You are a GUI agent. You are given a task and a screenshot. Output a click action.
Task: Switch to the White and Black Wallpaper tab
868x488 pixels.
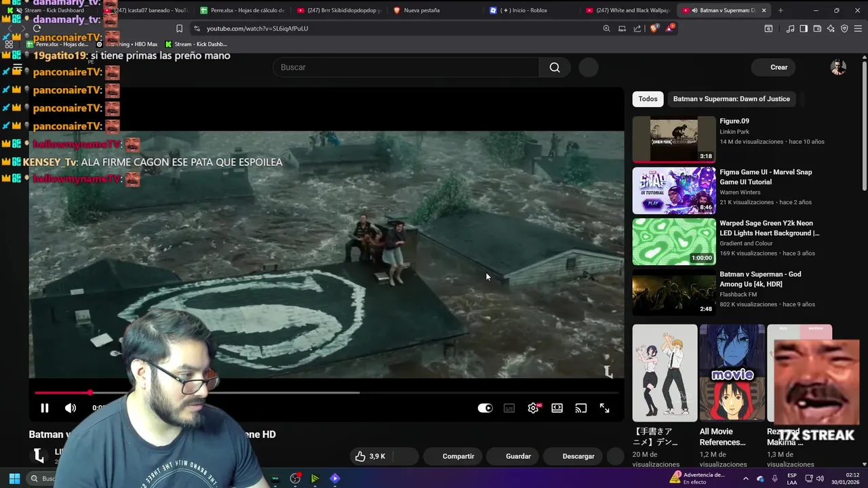pos(627,10)
